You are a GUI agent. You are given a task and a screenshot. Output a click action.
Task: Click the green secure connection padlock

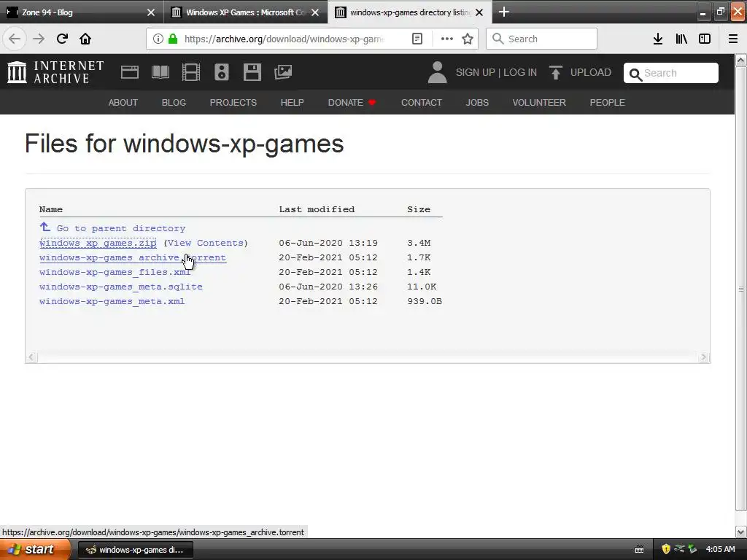pos(173,39)
